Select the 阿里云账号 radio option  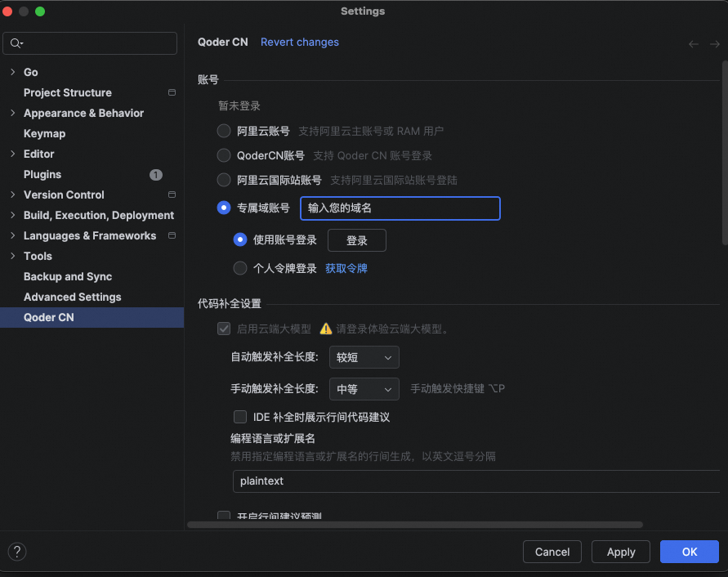224,131
